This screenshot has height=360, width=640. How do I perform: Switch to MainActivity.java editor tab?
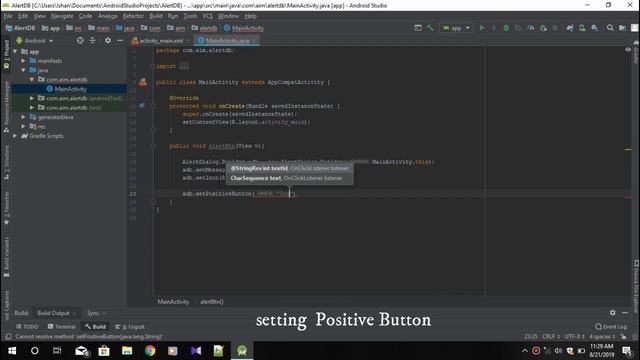click(x=227, y=41)
